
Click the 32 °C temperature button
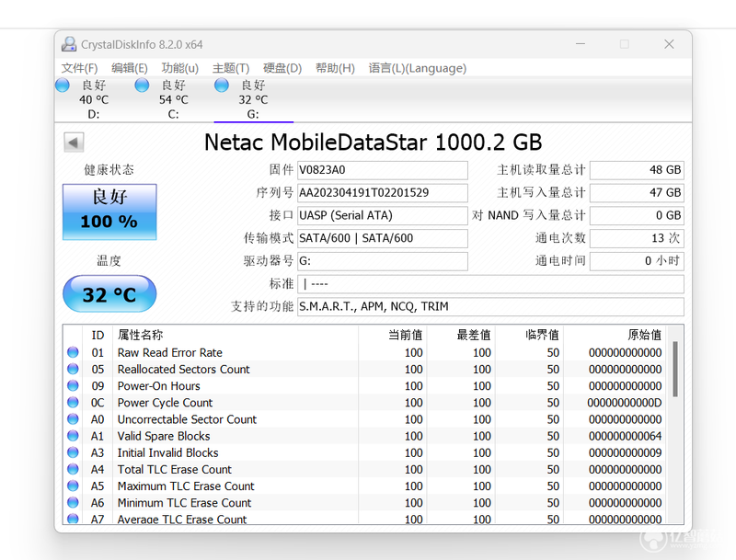click(109, 294)
